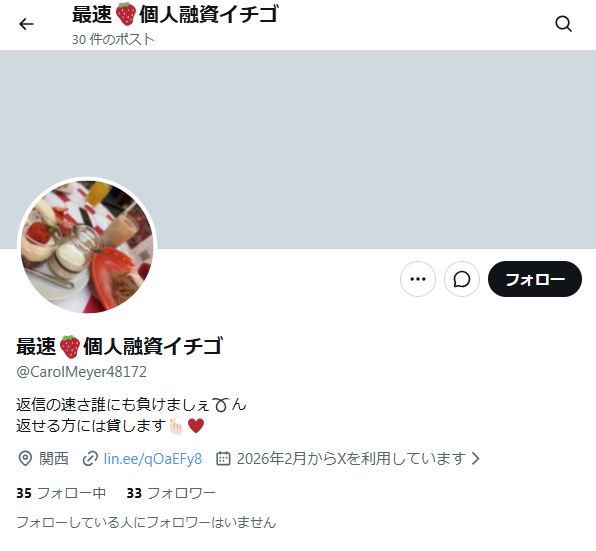Viewport: 596px width, 551px height.
Task: Click the header title 最速個人融資イチゴ
Action: pos(175,14)
